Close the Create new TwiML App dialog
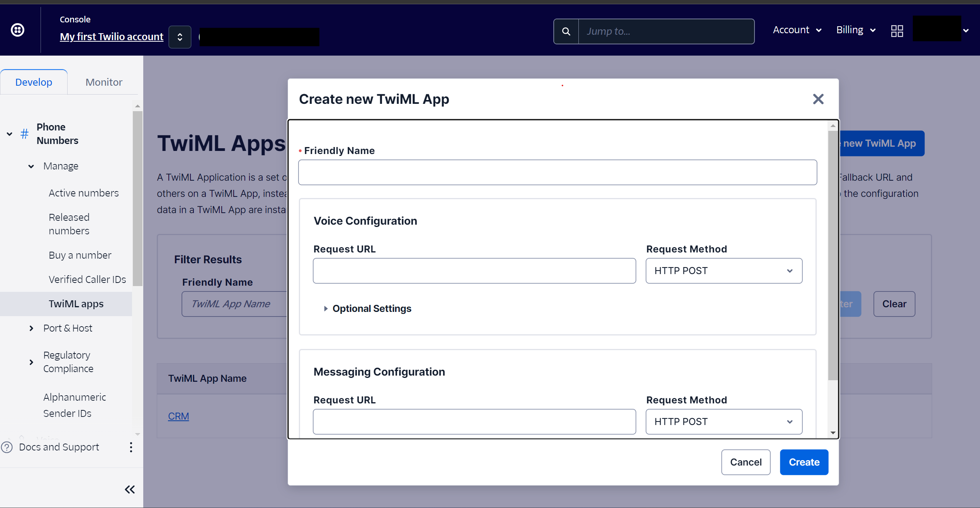Image resolution: width=980 pixels, height=508 pixels. pyautogui.click(x=818, y=99)
